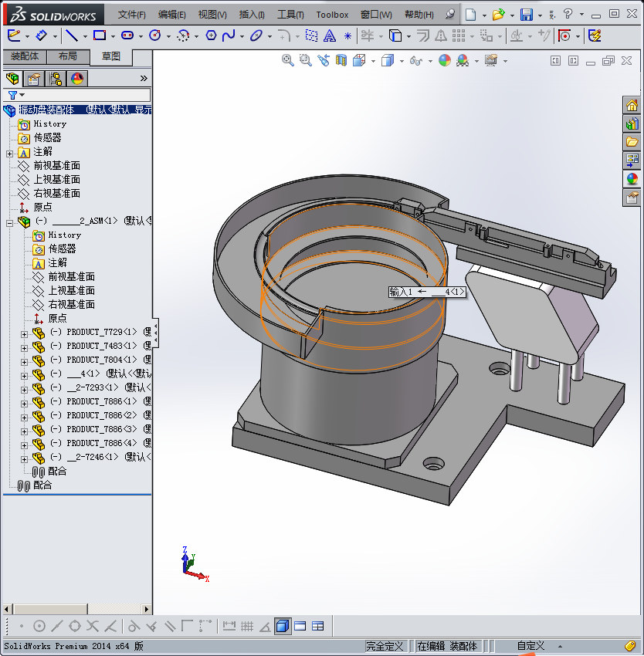
Task: Click the Zoom to Fit icon
Action: point(287,60)
